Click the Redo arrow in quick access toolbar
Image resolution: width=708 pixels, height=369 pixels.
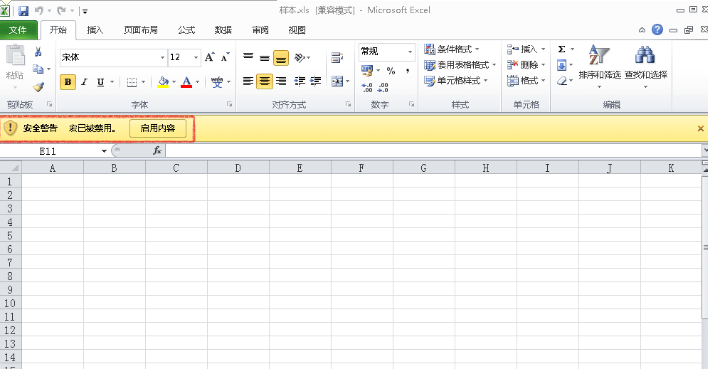coord(61,10)
